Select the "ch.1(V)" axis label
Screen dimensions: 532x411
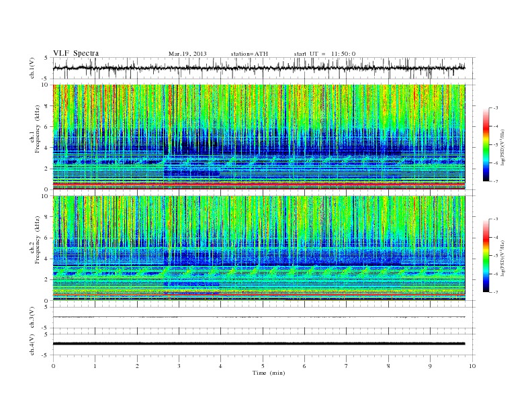tap(32, 68)
